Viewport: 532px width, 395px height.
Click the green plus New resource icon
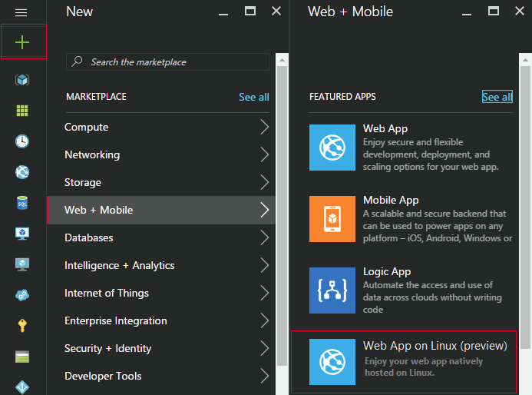(x=22, y=42)
